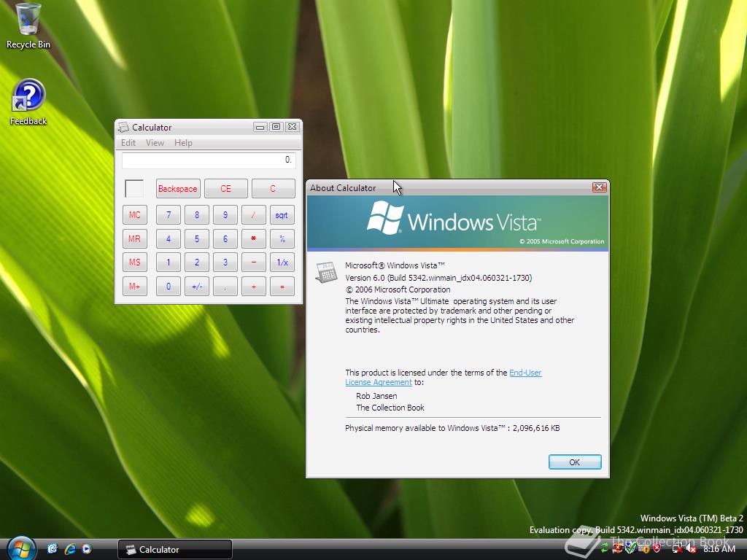Click the "© 2006 Microsoft Corporation" line
The width and height of the screenshot is (747, 560).
coord(398,289)
